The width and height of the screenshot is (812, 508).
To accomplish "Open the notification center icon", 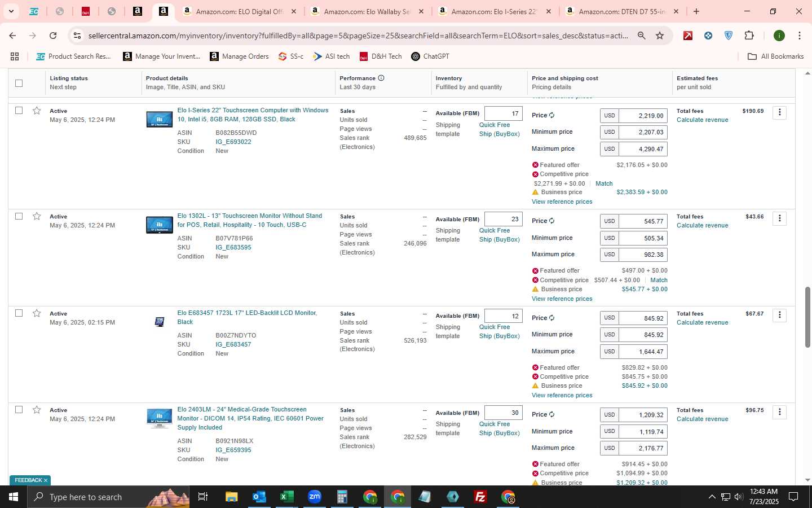I will point(793,497).
